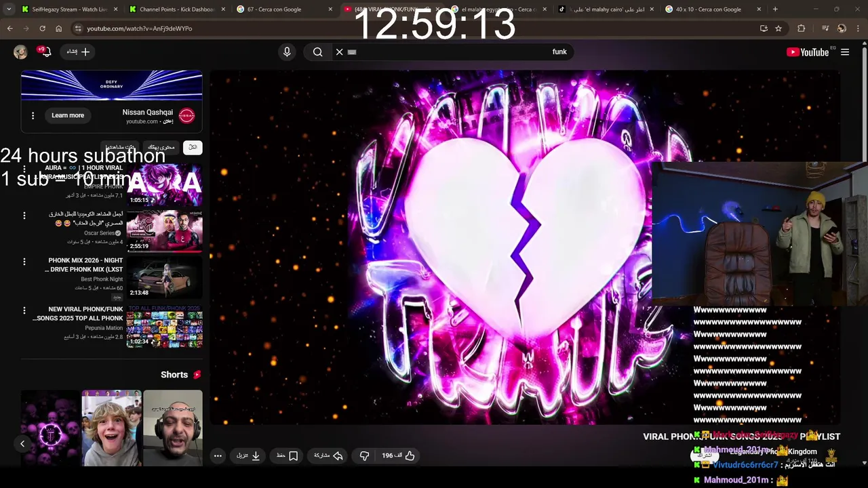
Task: Share the video using arrow button
Action: (x=328, y=455)
